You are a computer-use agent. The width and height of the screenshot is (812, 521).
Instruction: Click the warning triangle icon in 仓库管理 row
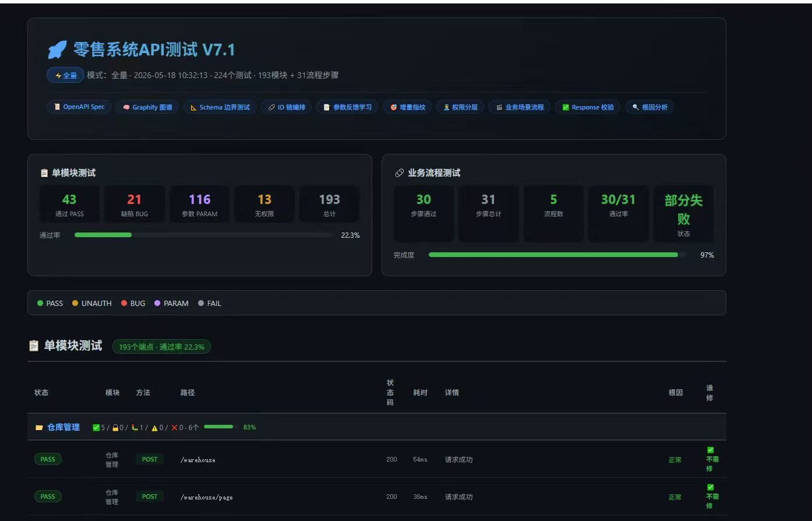(154, 428)
